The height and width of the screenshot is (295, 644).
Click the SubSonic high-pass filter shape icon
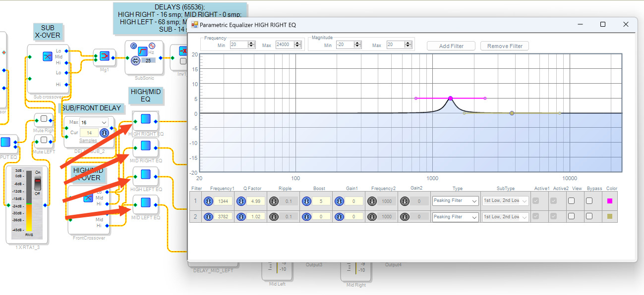tap(143, 51)
